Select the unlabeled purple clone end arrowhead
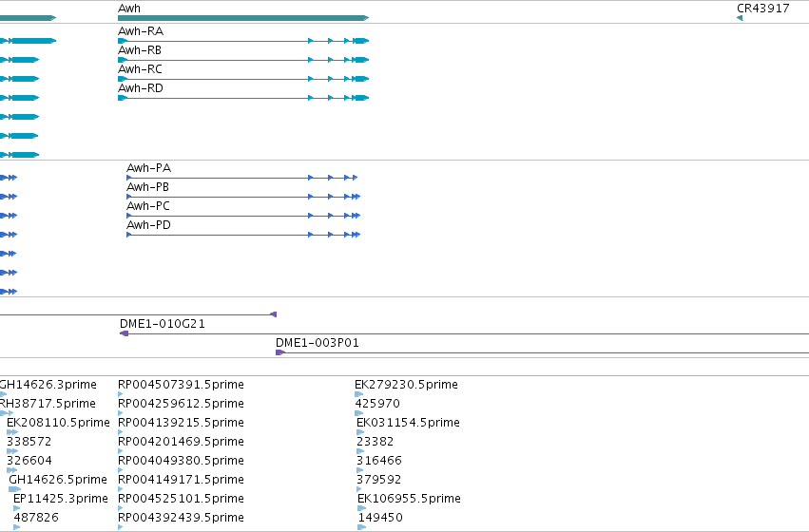Viewport: 809px width, 532px height. (x=274, y=314)
